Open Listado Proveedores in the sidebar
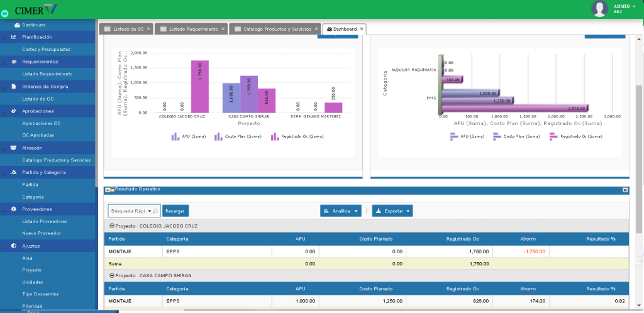The image size is (644, 313). [x=44, y=221]
